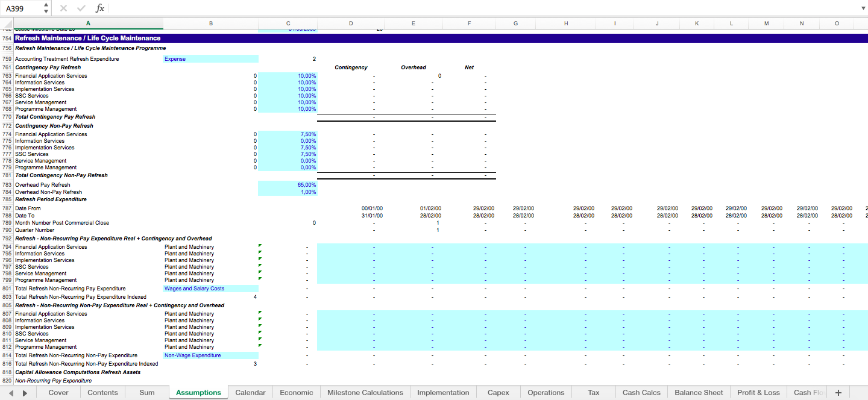The height and width of the screenshot is (400, 868).
Task: Select the Net column heading cell
Action: tap(469, 67)
